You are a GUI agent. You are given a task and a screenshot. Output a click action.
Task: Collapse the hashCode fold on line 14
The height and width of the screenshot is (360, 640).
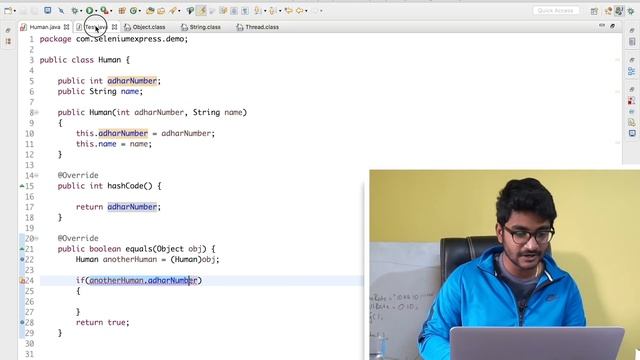pos(37,176)
